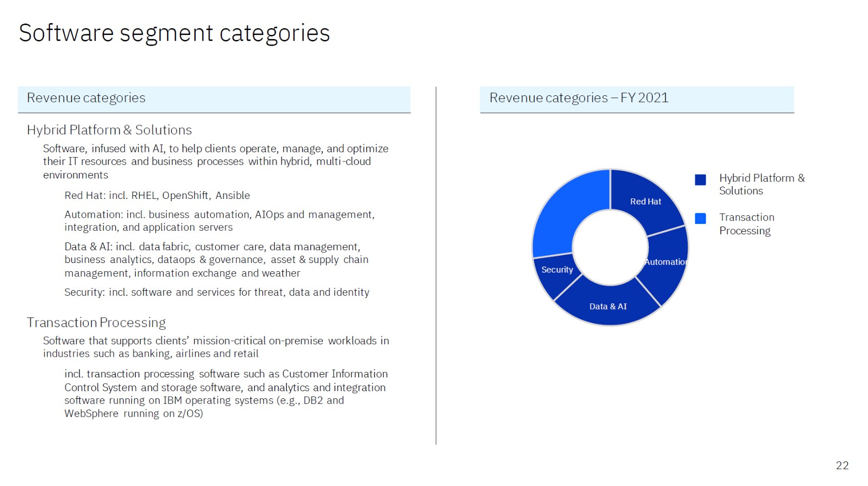The image size is (868, 486).
Task: Click the page number 22
Action: pos(842,465)
